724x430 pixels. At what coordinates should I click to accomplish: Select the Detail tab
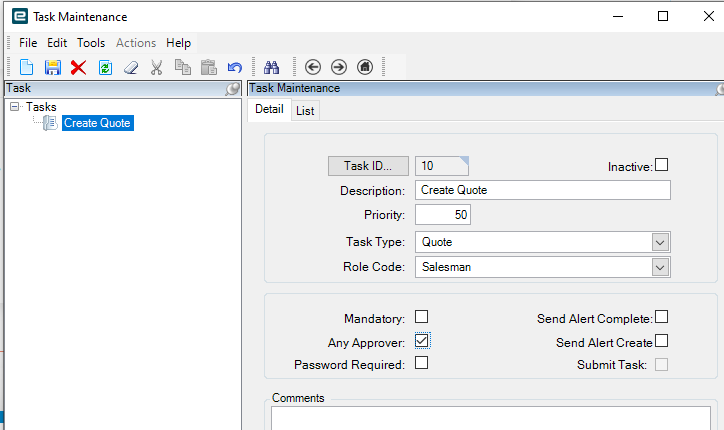coord(269,109)
